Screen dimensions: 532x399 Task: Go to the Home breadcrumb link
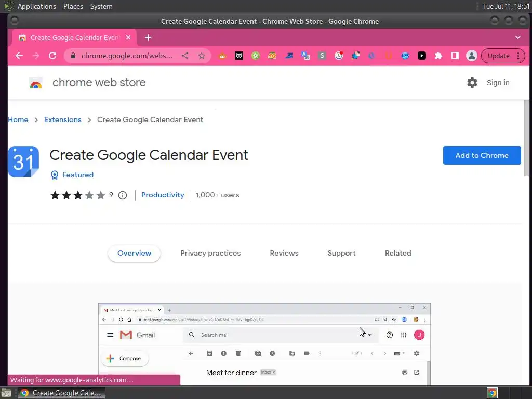pyautogui.click(x=18, y=119)
